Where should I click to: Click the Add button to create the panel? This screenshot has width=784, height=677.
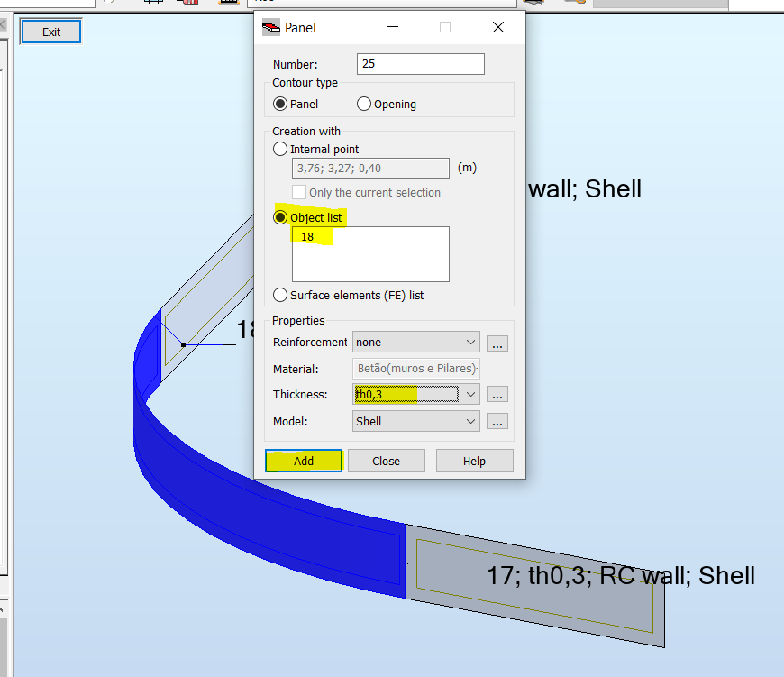303,461
